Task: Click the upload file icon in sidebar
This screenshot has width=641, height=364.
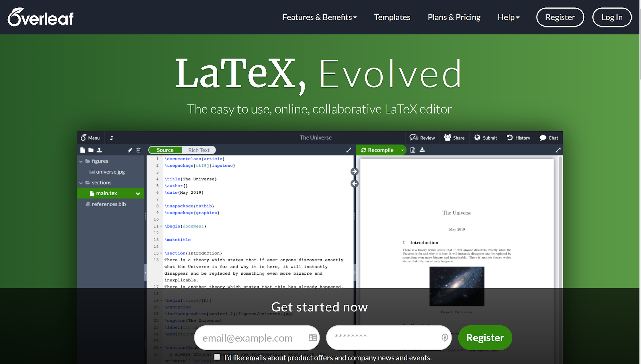Action: [x=99, y=150]
